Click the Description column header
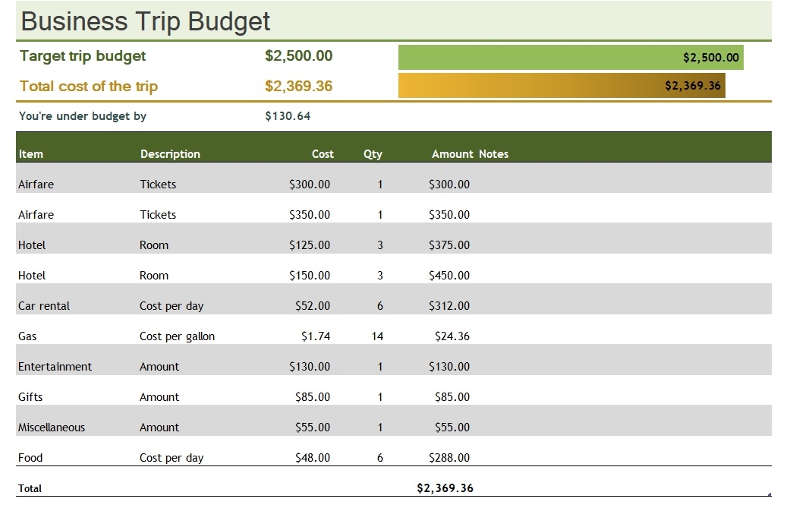This screenshot has width=812, height=527. tap(170, 154)
